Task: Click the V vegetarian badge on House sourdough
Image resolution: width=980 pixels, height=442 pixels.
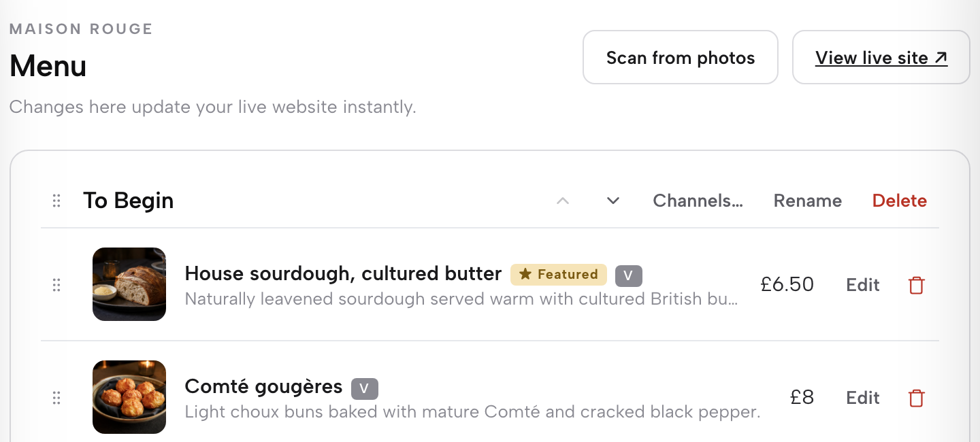Action: coord(629,275)
